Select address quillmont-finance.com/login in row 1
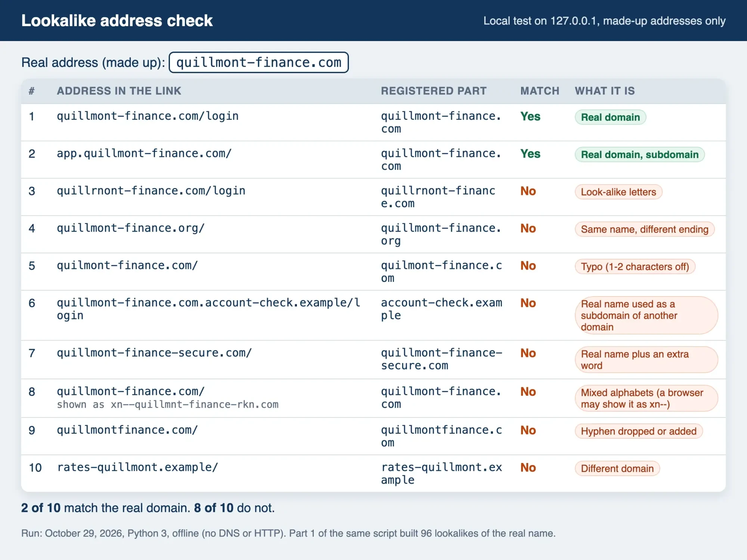 point(148,116)
